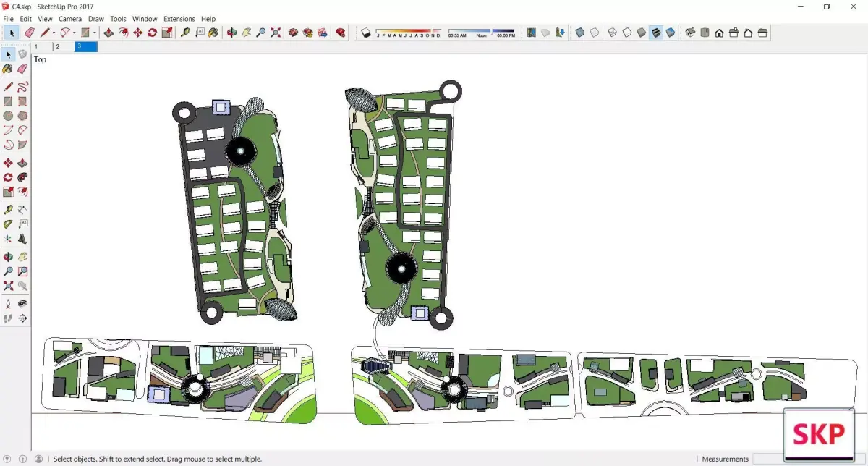Toggle Terrain display icon
Screen dimensions: 868x466
[546, 33]
